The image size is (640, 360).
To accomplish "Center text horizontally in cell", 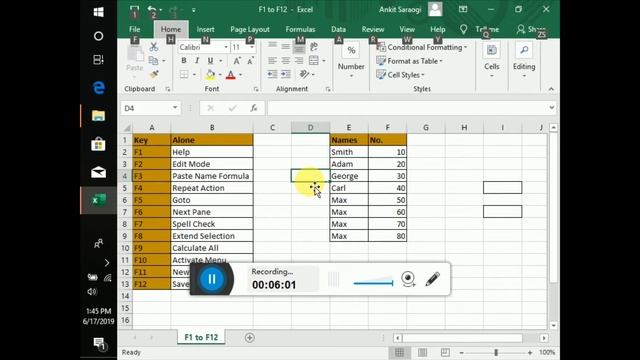I will pos(286,61).
